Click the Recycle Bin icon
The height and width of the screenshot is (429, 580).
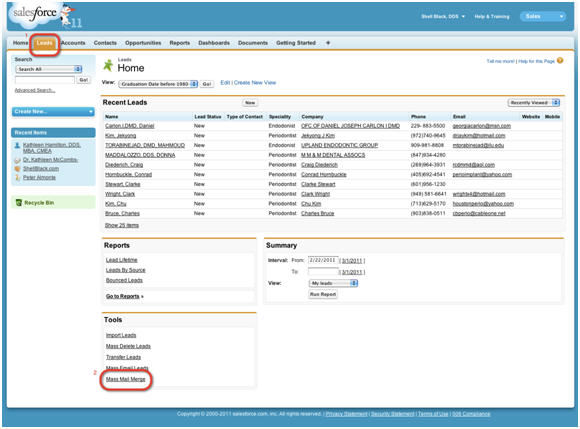[x=19, y=203]
